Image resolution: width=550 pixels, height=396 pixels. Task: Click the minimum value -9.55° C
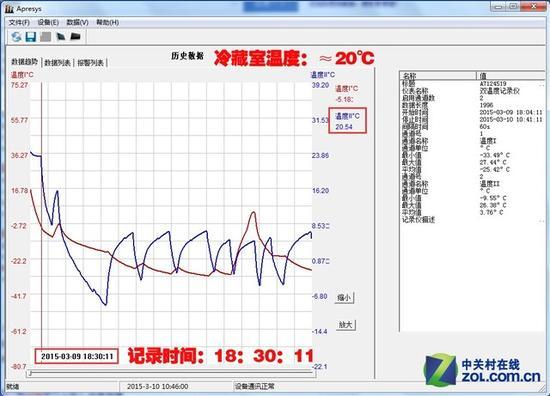coord(493,198)
